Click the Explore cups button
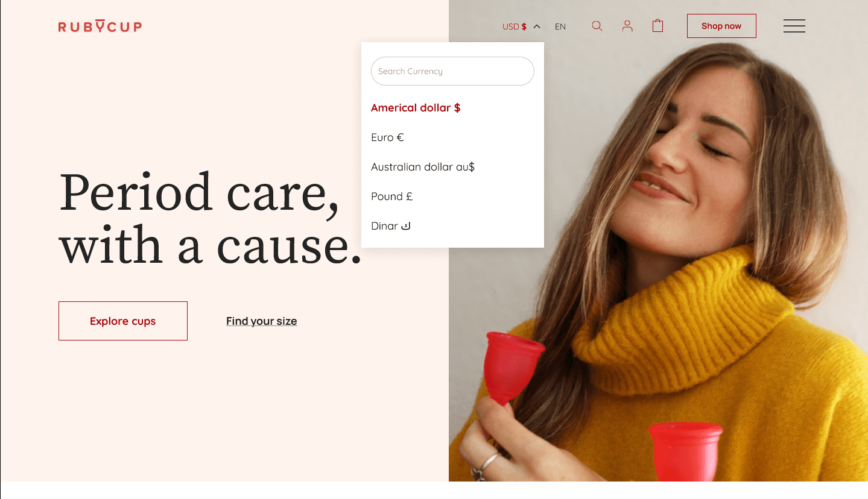This screenshot has height=499, width=868. (x=123, y=321)
